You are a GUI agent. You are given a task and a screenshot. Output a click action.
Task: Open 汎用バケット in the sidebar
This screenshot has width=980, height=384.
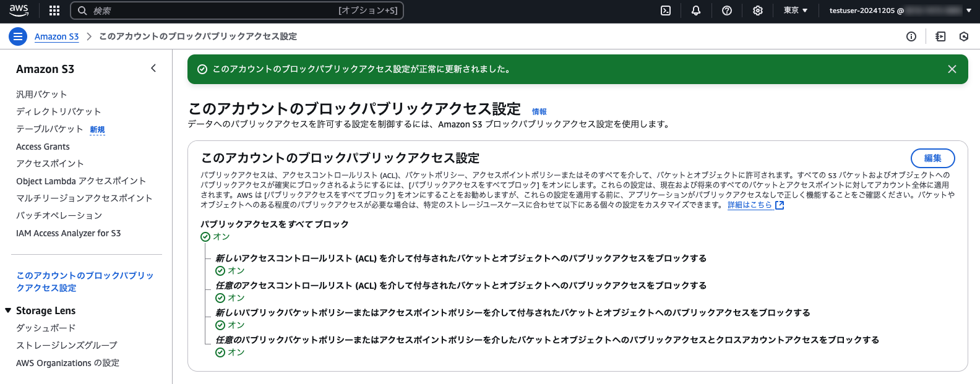coord(41,94)
